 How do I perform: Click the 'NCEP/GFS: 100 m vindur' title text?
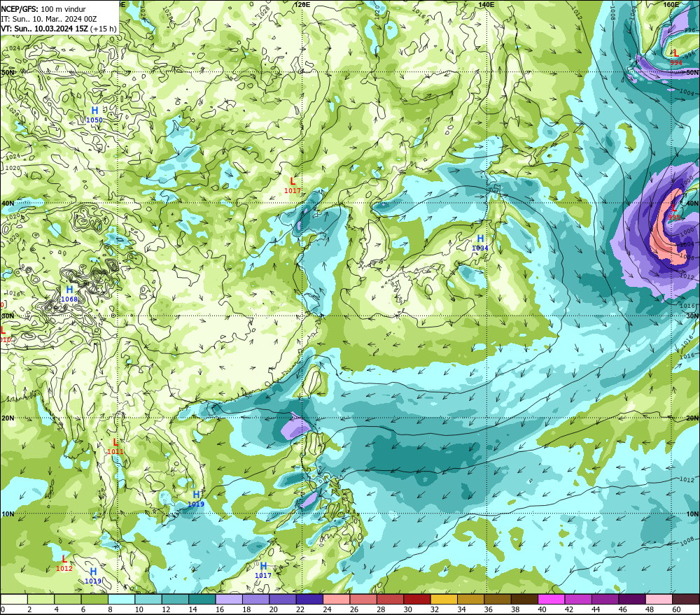click(43, 9)
